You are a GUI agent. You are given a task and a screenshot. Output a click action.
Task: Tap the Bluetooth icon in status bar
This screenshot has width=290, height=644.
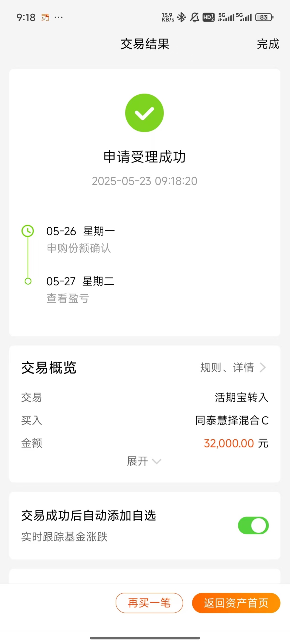click(181, 17)
